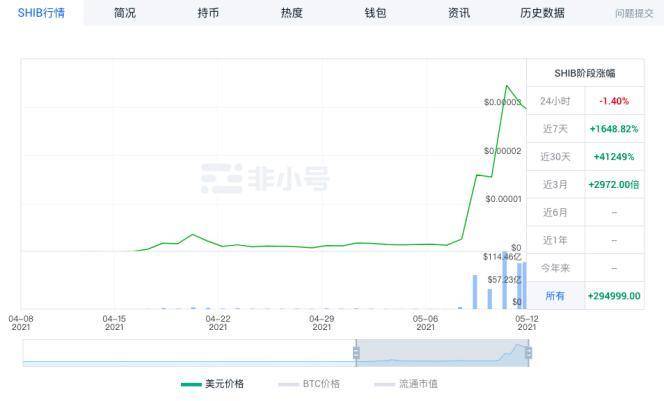Toggle the 美元价格 legend series
Screen dimensions: 664x401
(212, 384)
